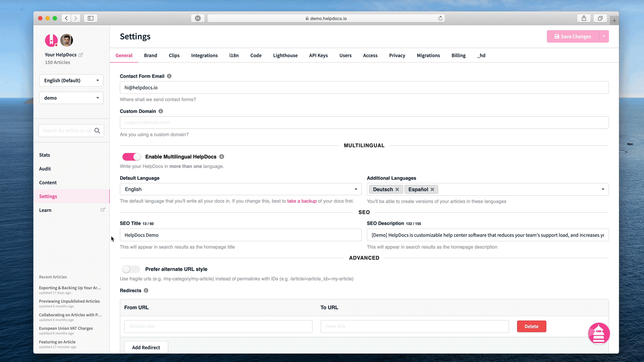Open the Safari share button

[x=584, y=18]
